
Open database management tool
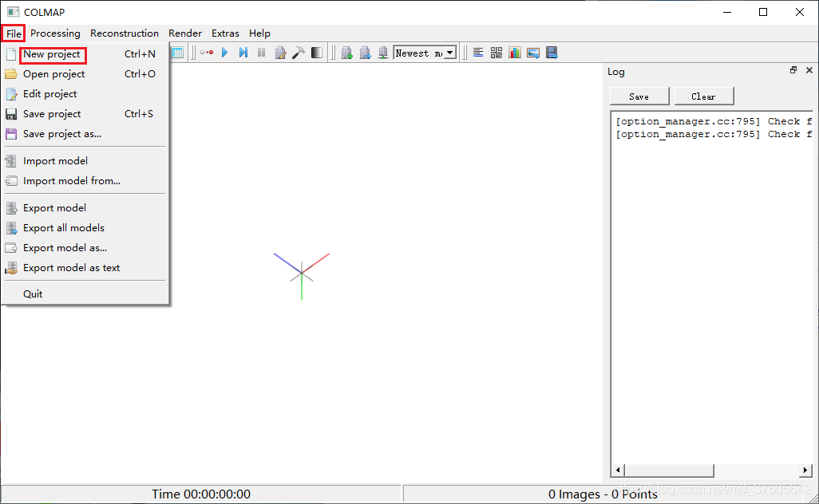(177, 53)
